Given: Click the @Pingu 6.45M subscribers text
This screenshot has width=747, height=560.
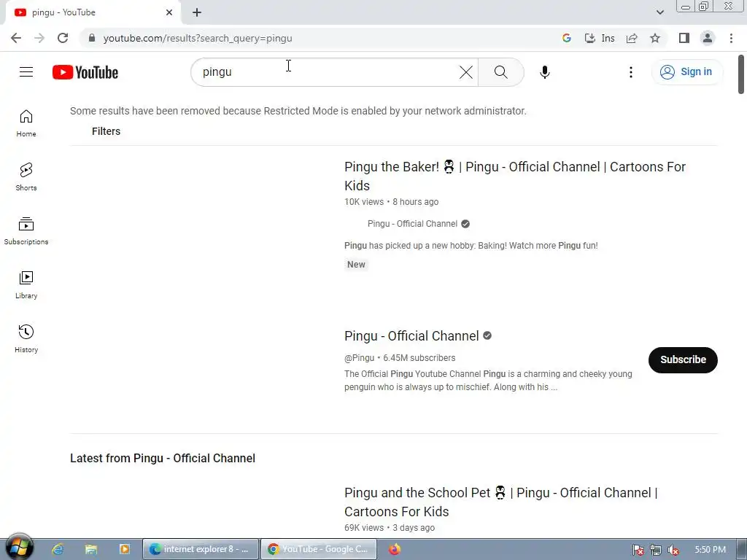Looking at the screenshot, I should (400, 358).
